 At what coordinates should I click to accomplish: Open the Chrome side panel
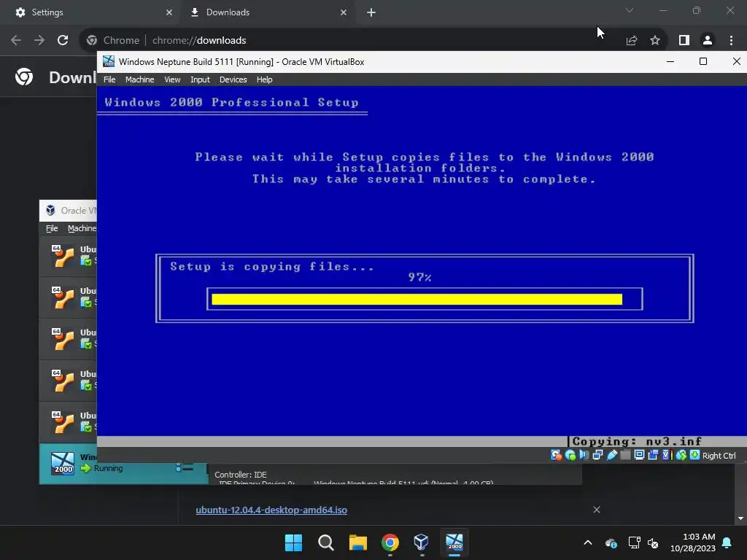[684, 41]
